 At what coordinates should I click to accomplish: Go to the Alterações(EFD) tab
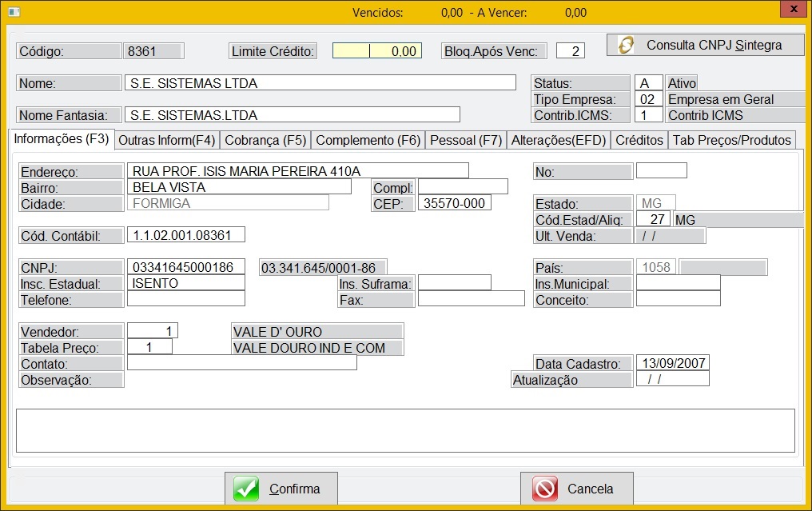point(558,140)
